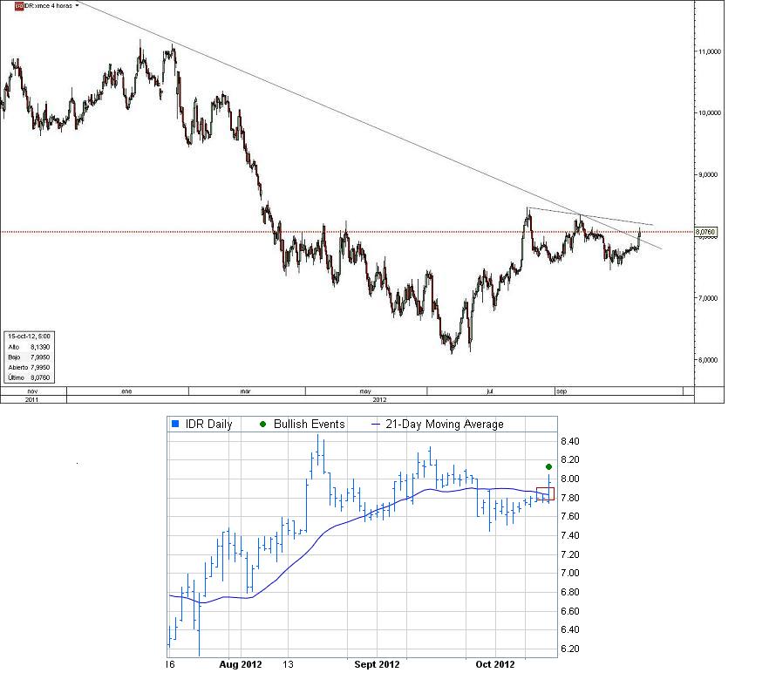Click the "IDR Daily" legend text
Screen dimensions: 776x700
pos(208,424)
